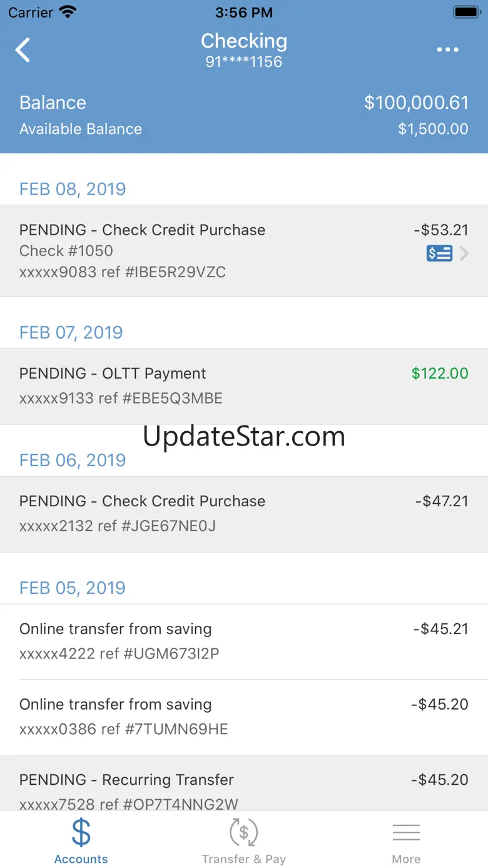Tap the Transfer & Pay circular icon
The image size is (488, 868).
coord(243,833)
